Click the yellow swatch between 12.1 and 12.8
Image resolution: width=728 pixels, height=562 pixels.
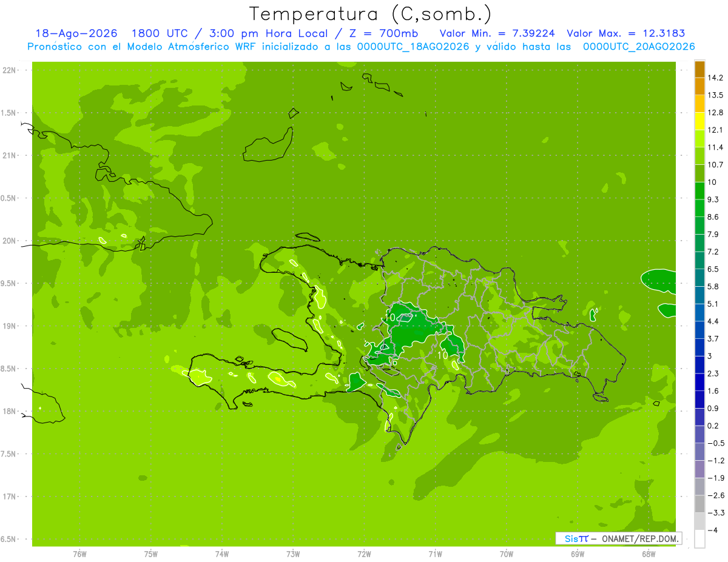(x=699, y=121)
